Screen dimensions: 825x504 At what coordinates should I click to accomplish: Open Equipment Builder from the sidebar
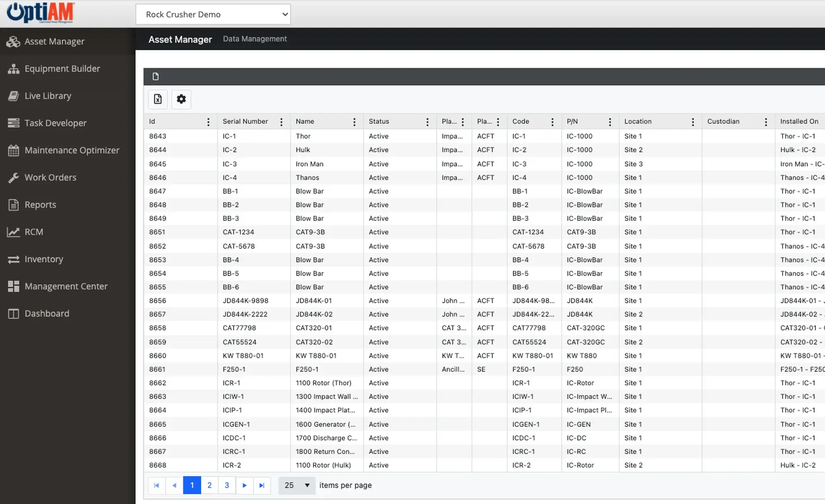(x=68, y=69)
